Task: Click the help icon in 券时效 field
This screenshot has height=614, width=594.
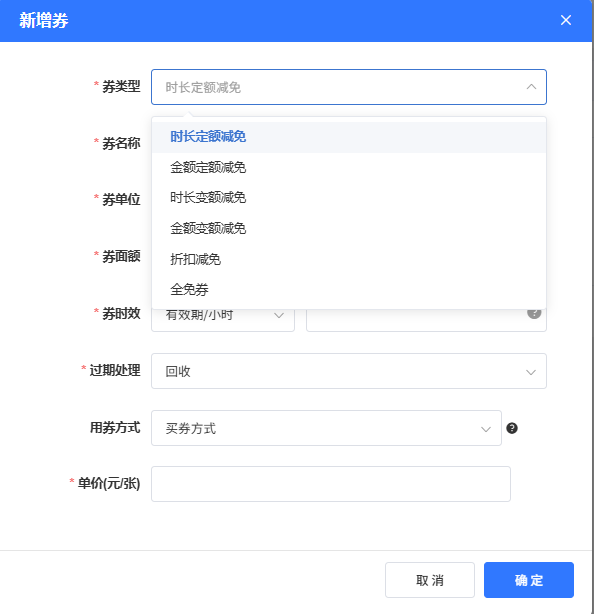Action: 534,313
